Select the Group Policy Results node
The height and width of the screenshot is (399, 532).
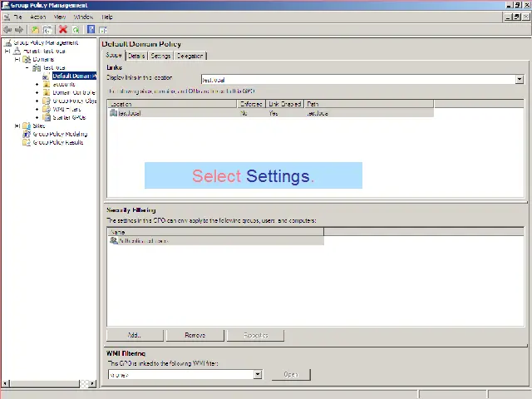(57, 142)
